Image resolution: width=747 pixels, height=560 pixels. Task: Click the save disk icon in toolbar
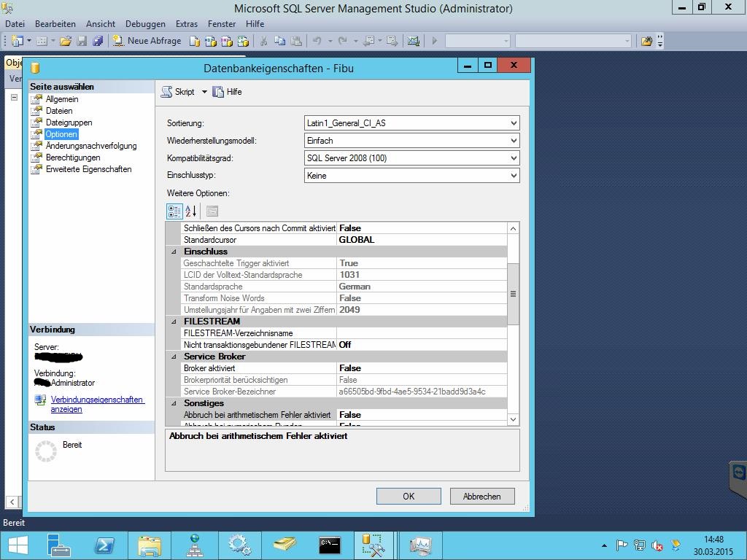pos(82,41)
